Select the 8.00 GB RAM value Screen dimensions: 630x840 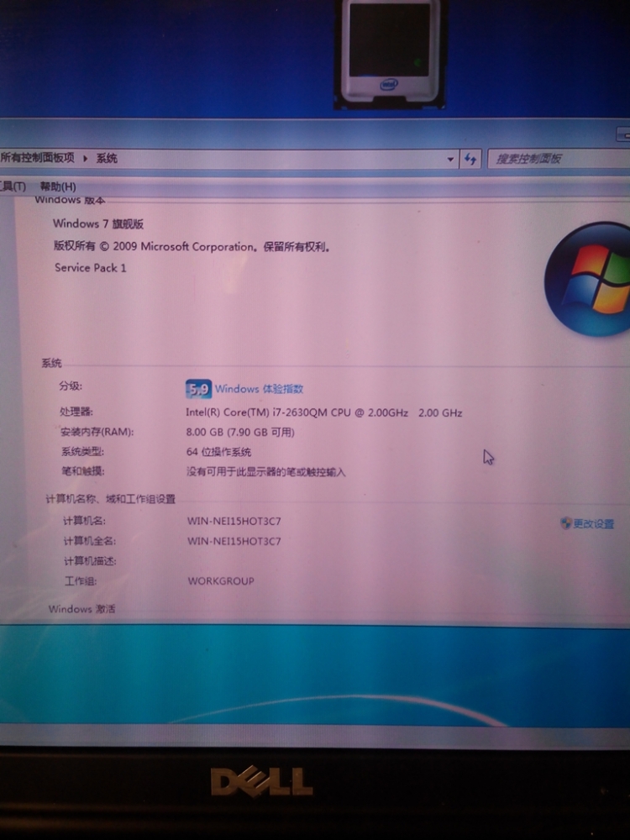[240, 433]
